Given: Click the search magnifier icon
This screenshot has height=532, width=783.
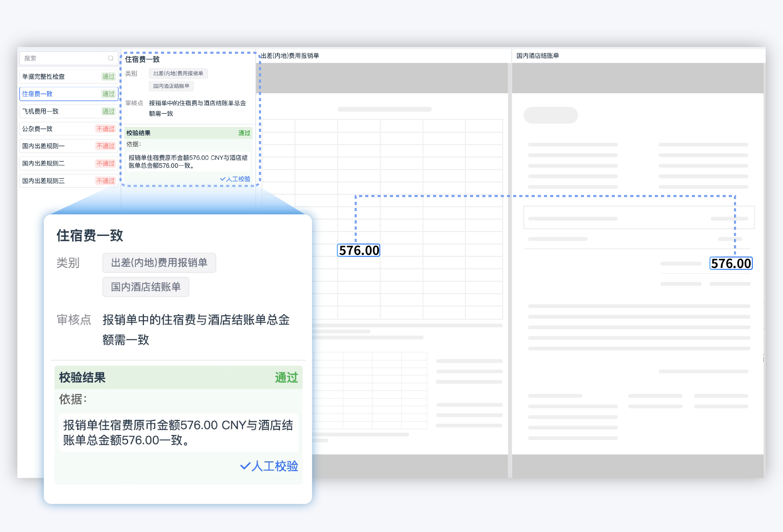Looking at the screenshot, I should (x=110, y=58).
